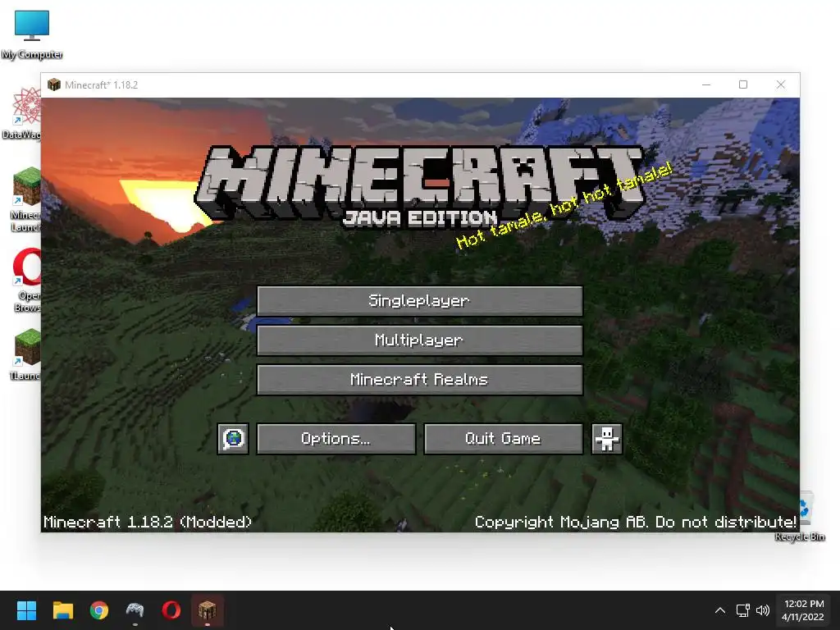Viewport: 840px width, 630px height.
Task: Open the Multiplayer server list
Action: point(419,340)
